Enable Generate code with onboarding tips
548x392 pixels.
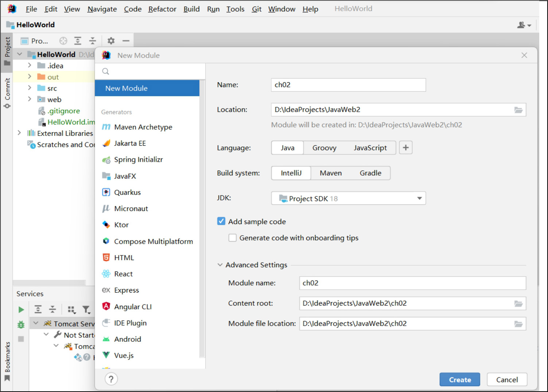(233, 238)
